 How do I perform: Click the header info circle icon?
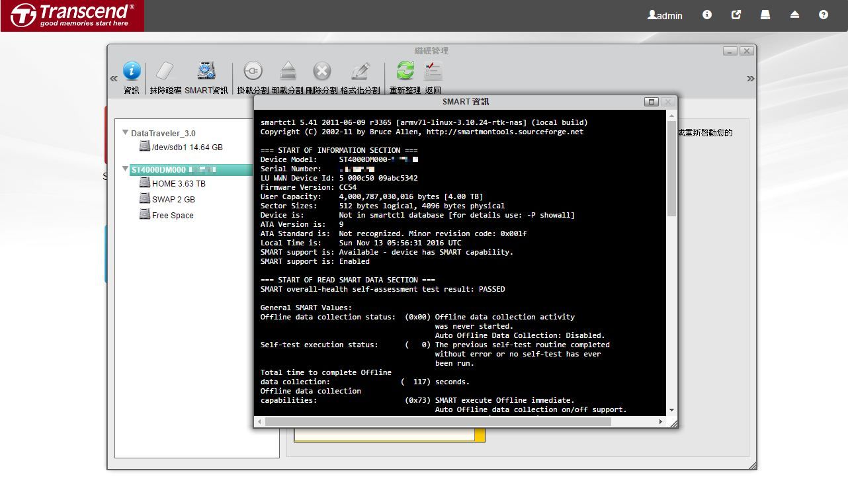(707, 15)
